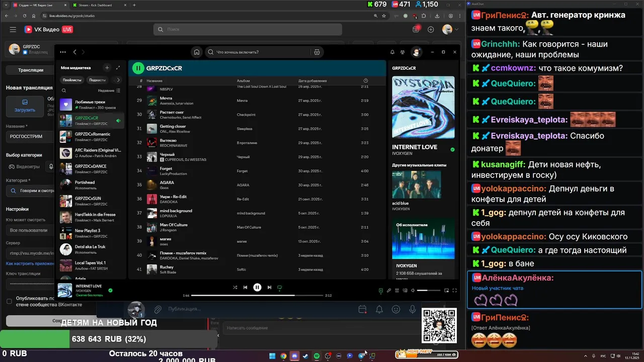
Task: Sort by Дата добавления column header
Action: coord(312,80)
